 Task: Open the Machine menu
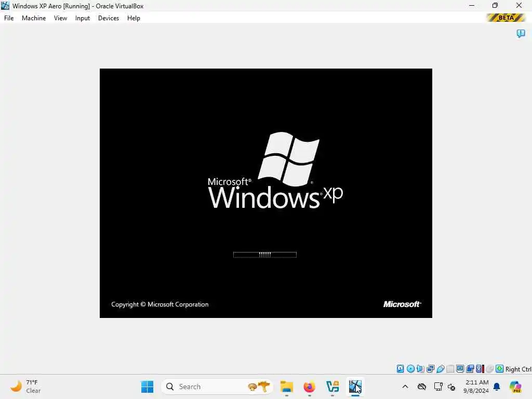point(34,18)
